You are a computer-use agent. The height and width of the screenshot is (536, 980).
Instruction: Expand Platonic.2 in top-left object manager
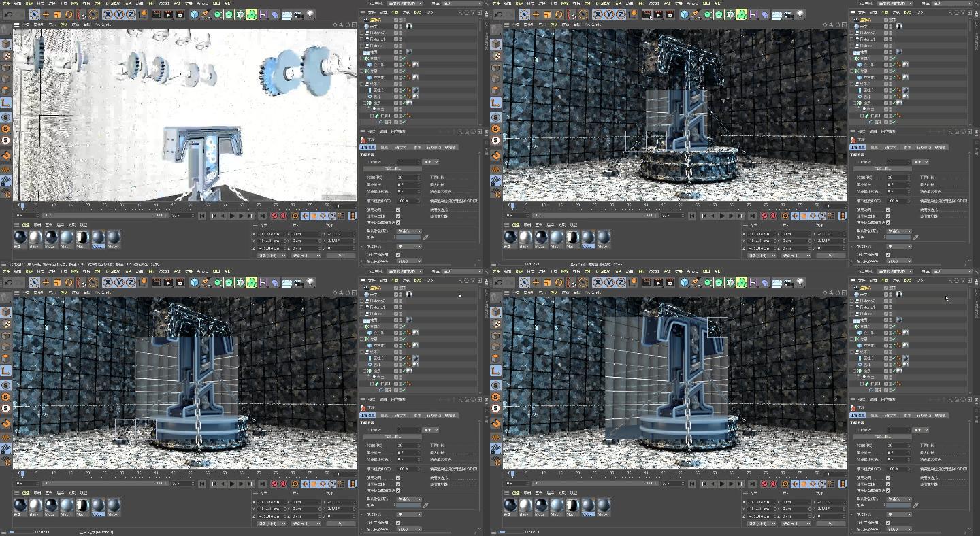[362, 33]
